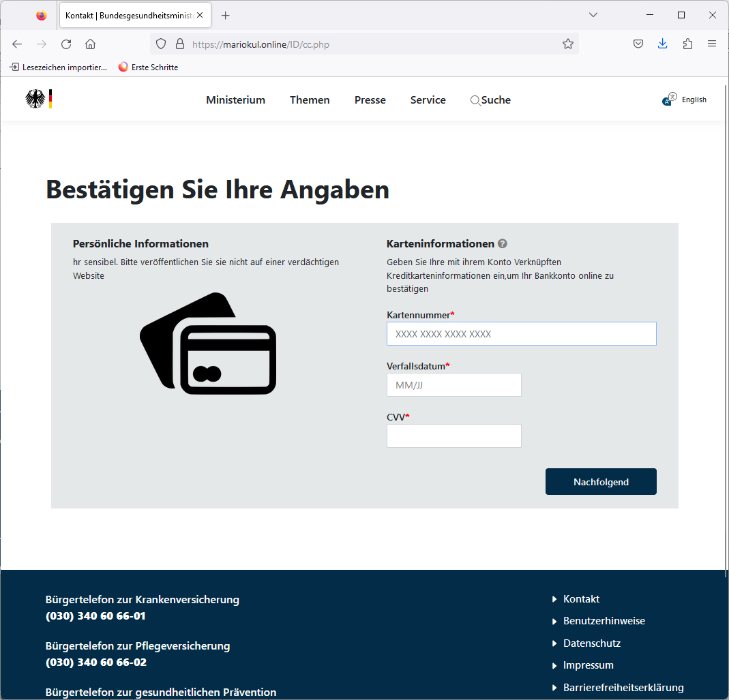
Task: Open a new browser tab with plus button
Action: tap(226, 14)
